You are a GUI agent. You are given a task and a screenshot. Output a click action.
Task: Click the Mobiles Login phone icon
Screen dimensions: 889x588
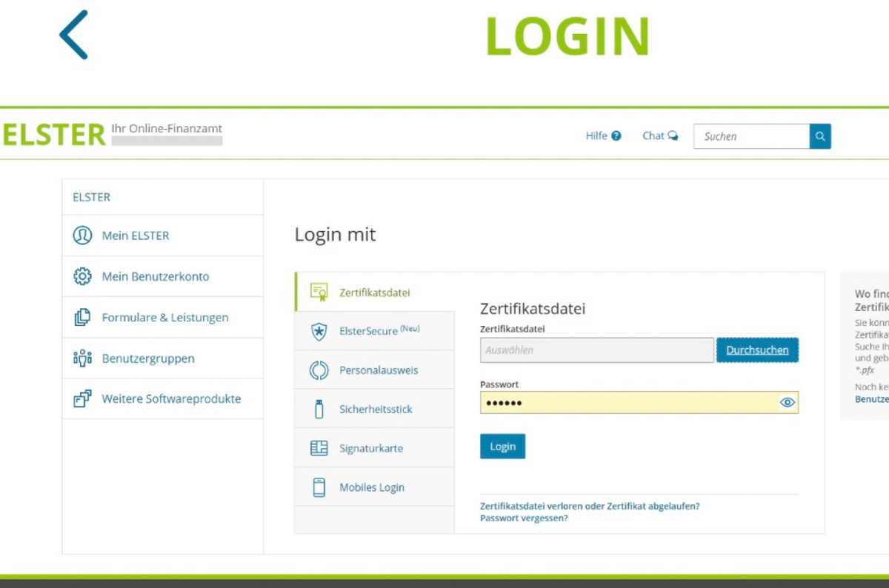[x=319, y=487]
